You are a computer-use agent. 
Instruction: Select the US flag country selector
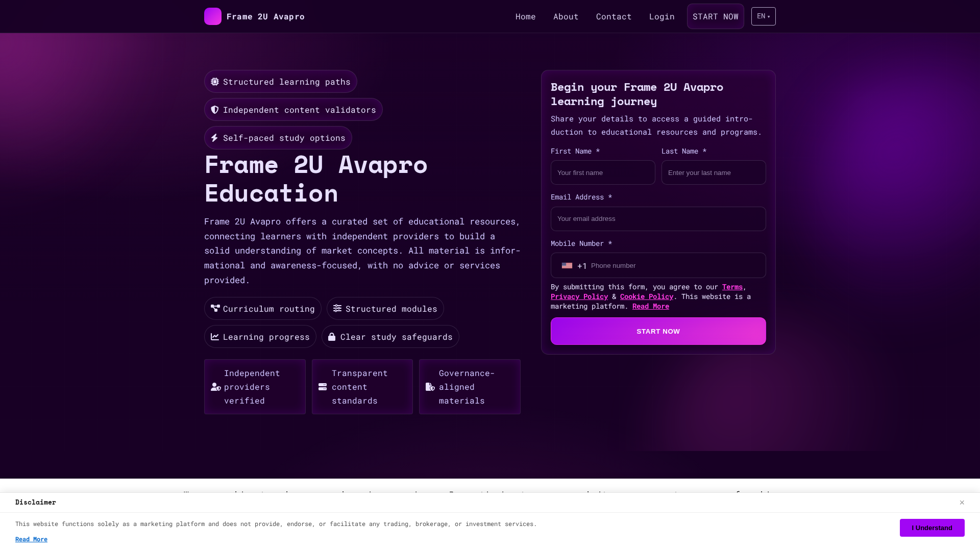coord(567,265)
